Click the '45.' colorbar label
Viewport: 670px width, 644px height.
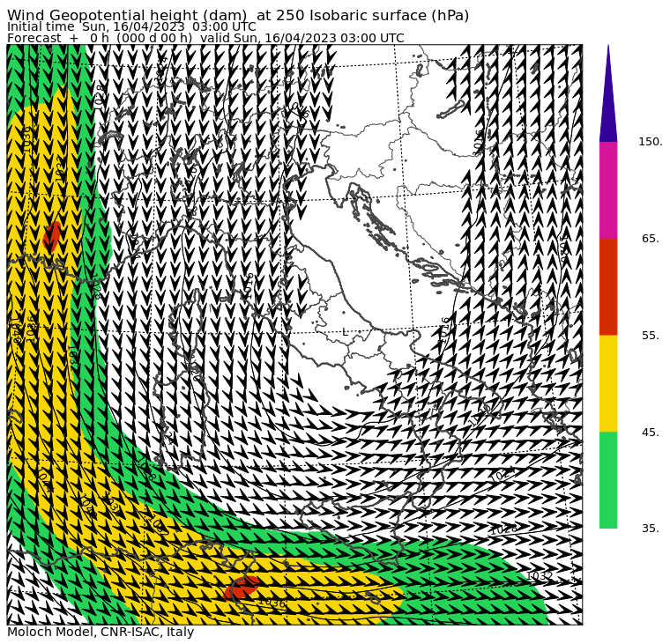pos(651,433)
